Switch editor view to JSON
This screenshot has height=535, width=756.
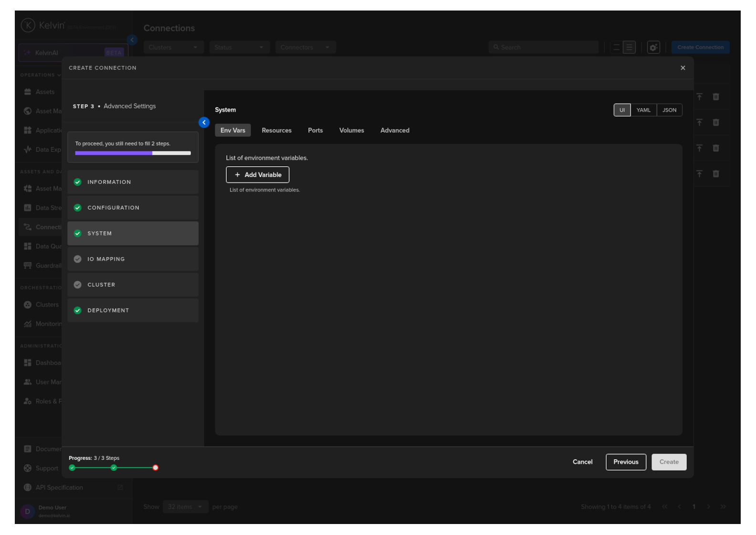669,110
